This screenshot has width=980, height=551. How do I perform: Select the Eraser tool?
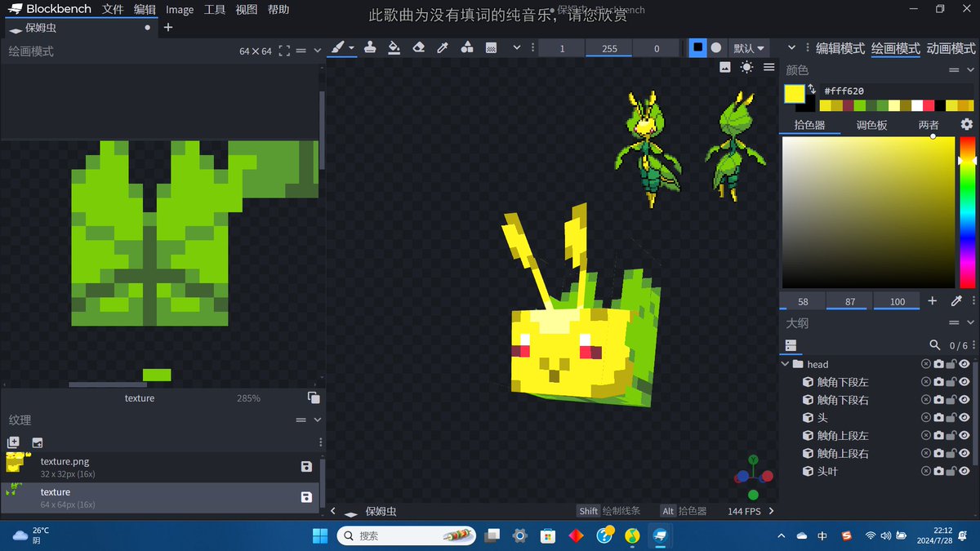(x=418, y=47)
